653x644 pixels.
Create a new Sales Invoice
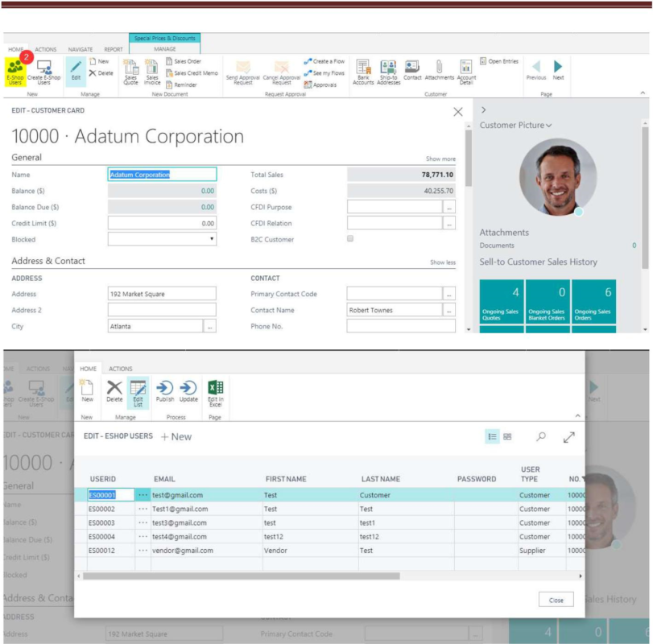click(x=152, y=72)
